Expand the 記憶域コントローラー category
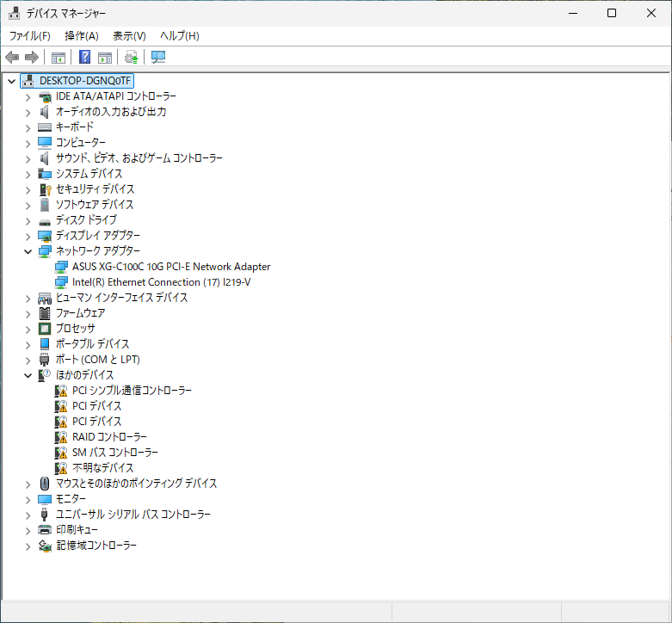 28,546
